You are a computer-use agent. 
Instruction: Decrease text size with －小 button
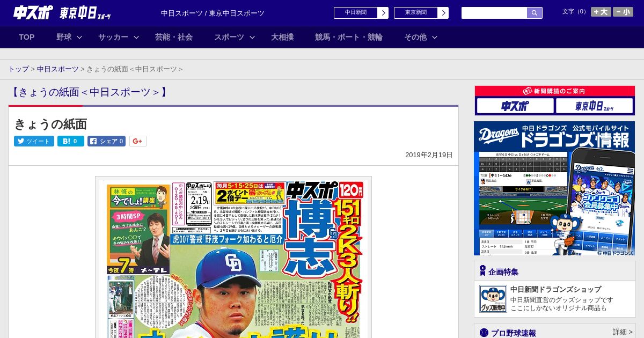point(623,12)
